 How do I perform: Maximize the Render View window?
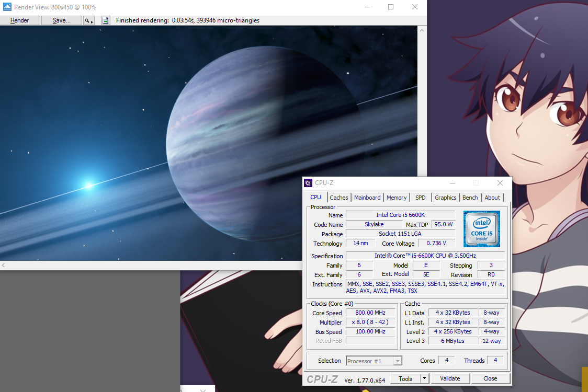[x=391, y=7]
